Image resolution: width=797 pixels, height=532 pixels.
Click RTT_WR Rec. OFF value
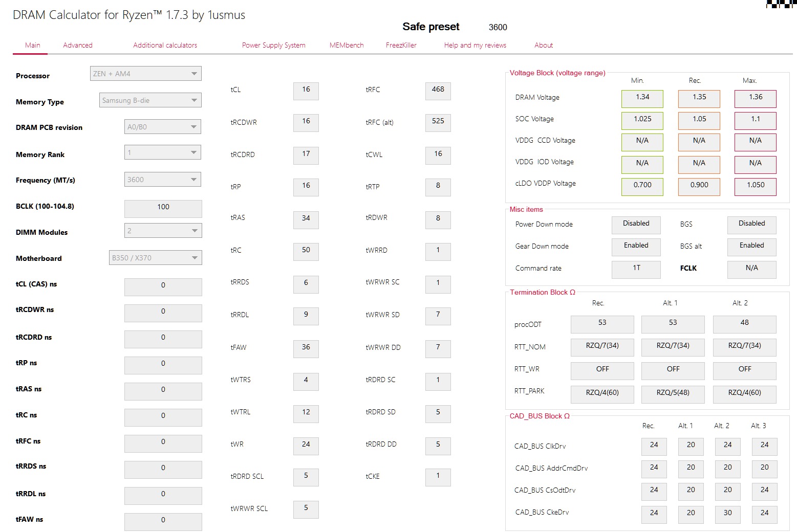(x=602, y=371)
